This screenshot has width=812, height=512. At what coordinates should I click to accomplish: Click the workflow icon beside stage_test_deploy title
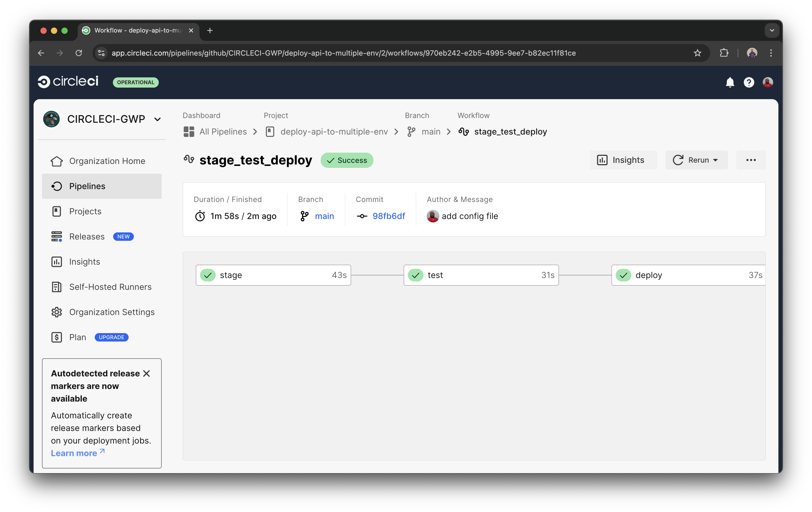189,159
